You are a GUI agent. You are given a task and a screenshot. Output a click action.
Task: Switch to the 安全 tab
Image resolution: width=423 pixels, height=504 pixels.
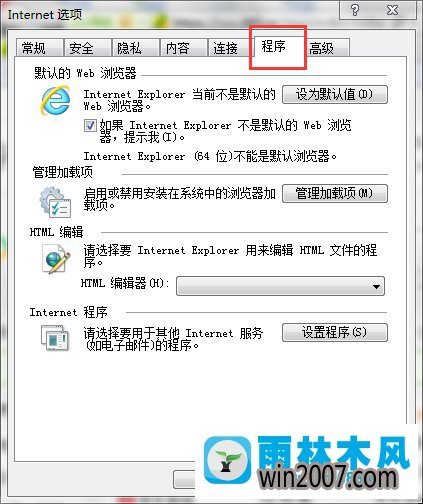[x=87, y=48]
